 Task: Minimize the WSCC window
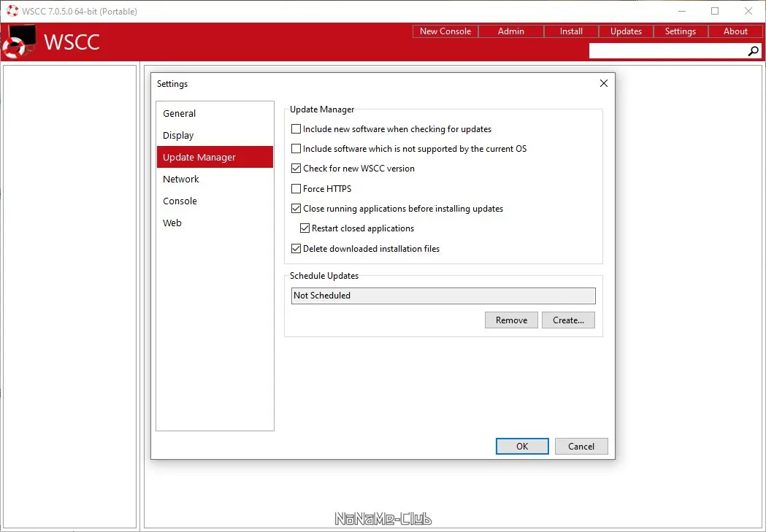[x=682, y=11]
